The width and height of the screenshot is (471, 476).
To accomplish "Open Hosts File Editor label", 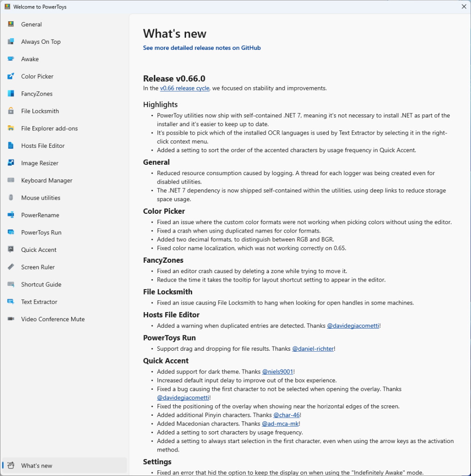I will tap(43, 145).
